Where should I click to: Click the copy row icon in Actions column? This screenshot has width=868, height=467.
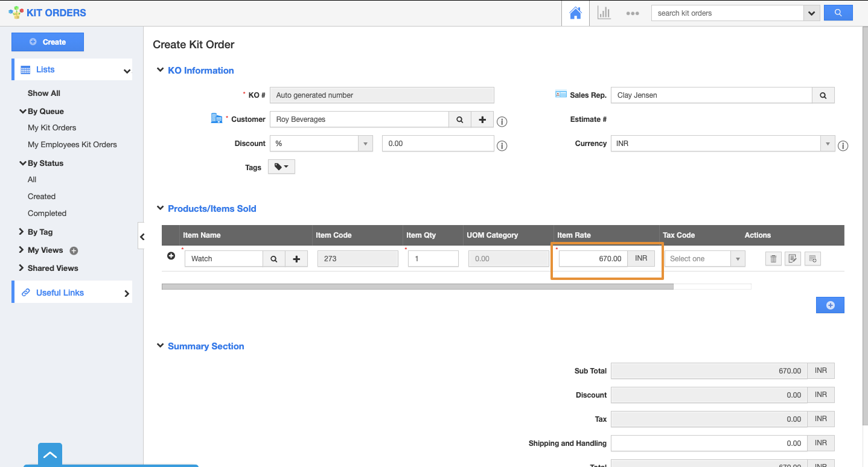812,258
